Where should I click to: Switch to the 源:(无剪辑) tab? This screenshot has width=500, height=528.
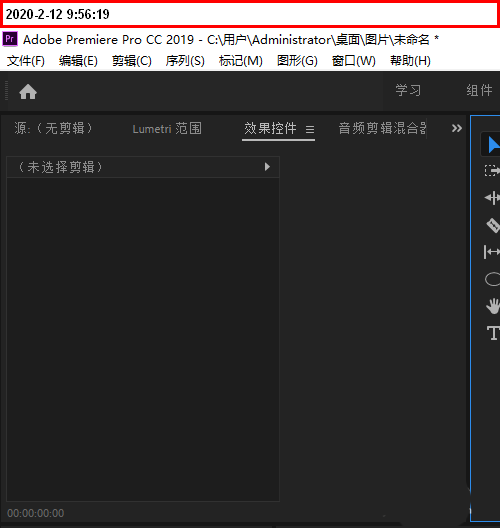pyautogui.click(x=53, y=129)
